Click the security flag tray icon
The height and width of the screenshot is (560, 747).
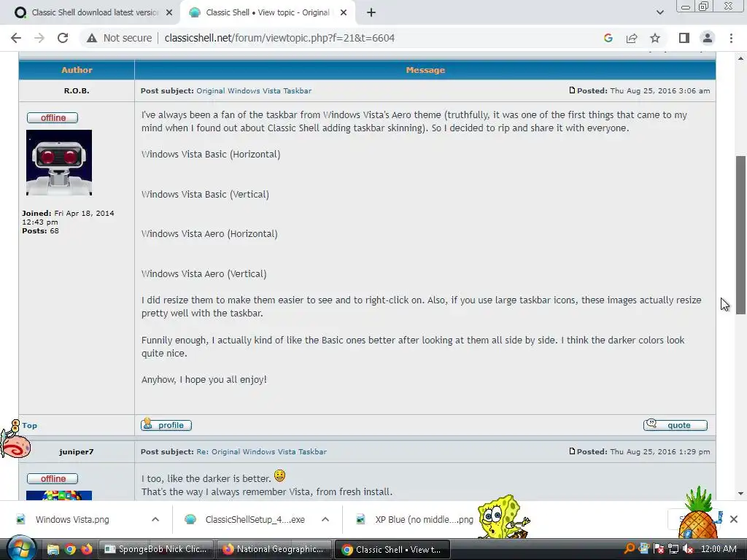pos(659,549)
